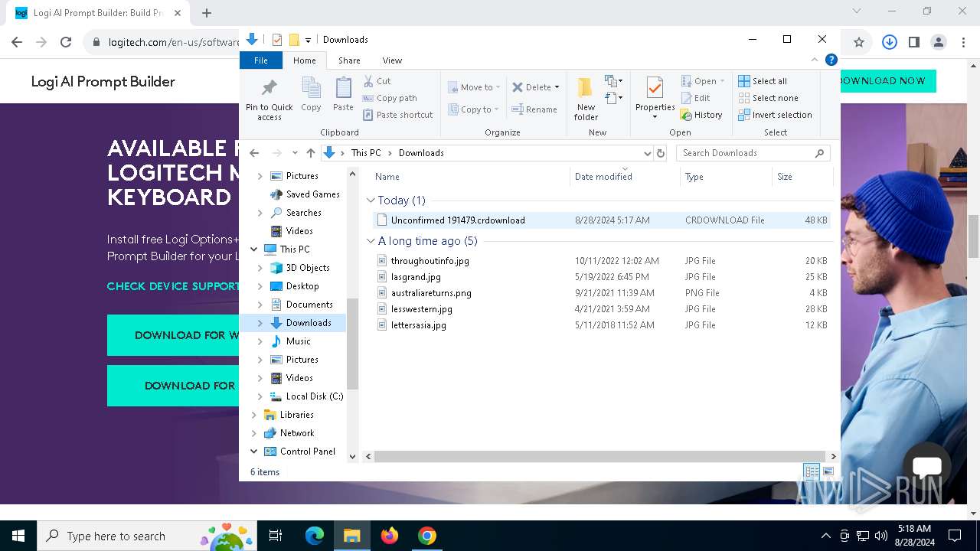This screenshot has width=980, height=551.
Task: Click the Paste ribbon icon
Action: pyautogui.click(x=343, y=87)
